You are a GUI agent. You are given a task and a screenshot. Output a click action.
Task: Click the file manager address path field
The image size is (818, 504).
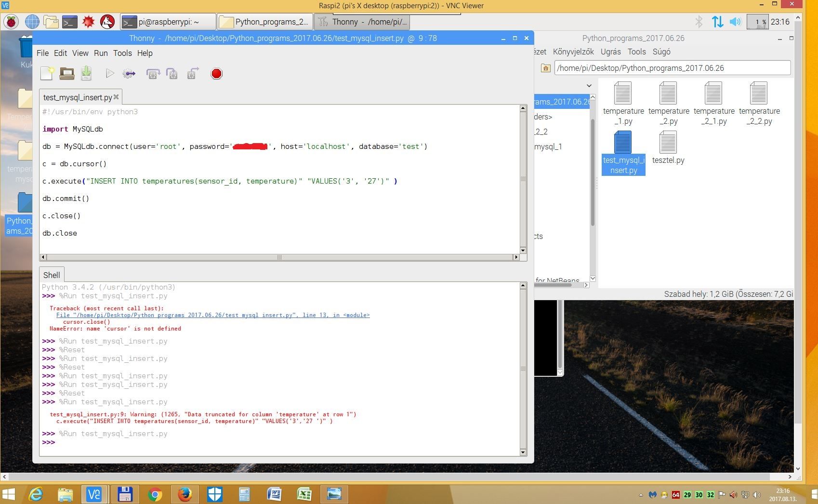(673, 68)
